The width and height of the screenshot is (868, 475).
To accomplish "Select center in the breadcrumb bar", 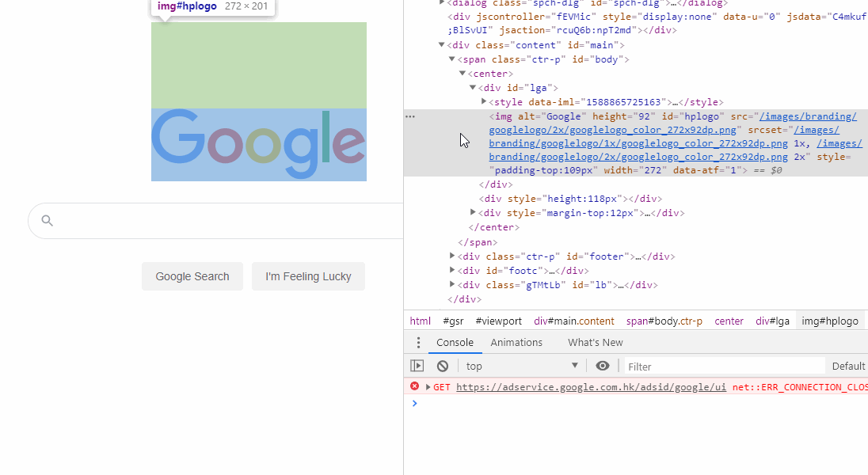I will [x=729, y=321].
